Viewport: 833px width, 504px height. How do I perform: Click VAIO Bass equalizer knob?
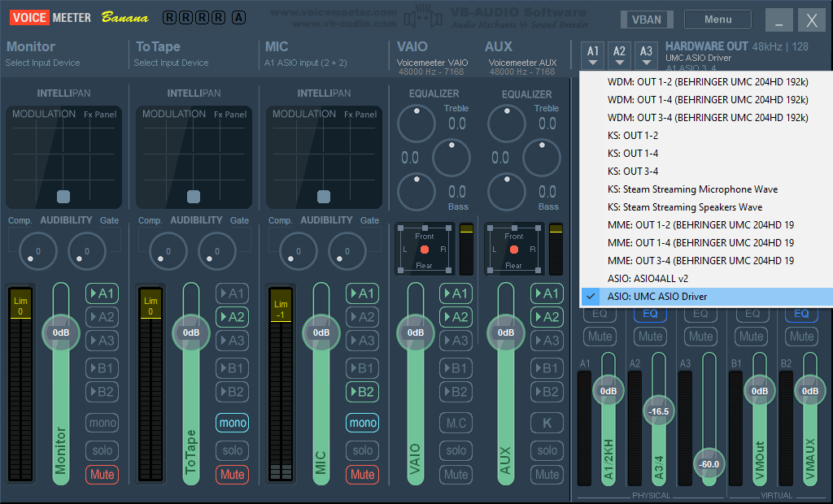pyautogui.click(x=416, y=192)
